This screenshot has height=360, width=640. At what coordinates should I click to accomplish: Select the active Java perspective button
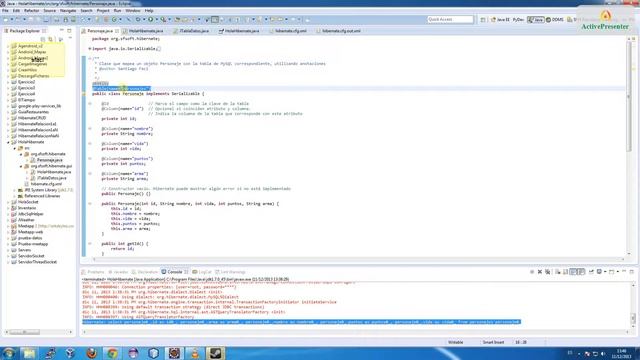(x=536, y=20)
